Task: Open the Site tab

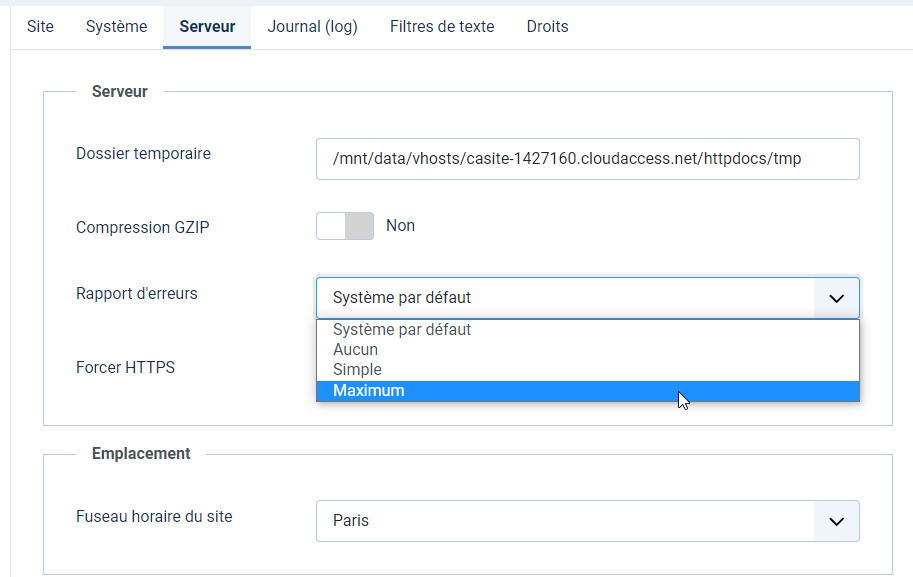Action: click(x=40, y=27)
